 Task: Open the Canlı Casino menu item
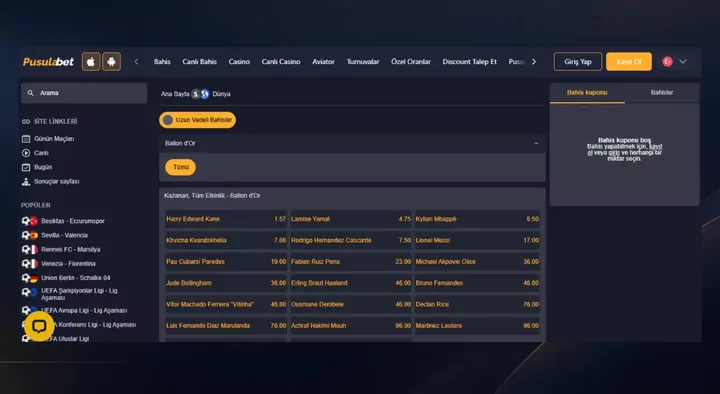pyautogui.click(x=281, y=62)
